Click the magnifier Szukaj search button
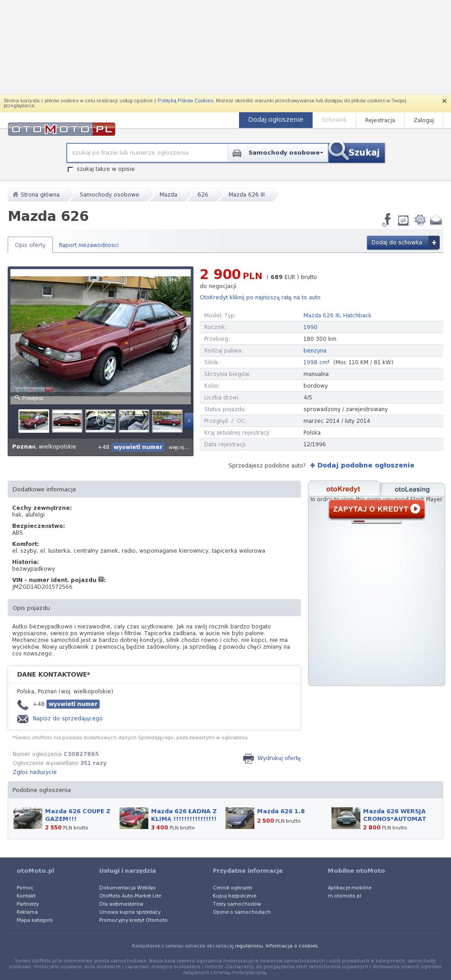 pyautogui.click(x=357, y=152)
